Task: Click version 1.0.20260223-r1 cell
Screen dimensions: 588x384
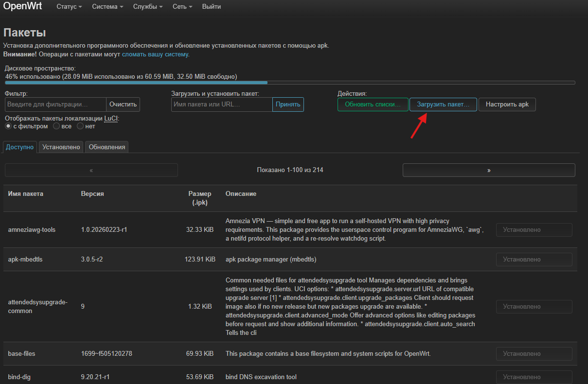Action: coord(104,230)
